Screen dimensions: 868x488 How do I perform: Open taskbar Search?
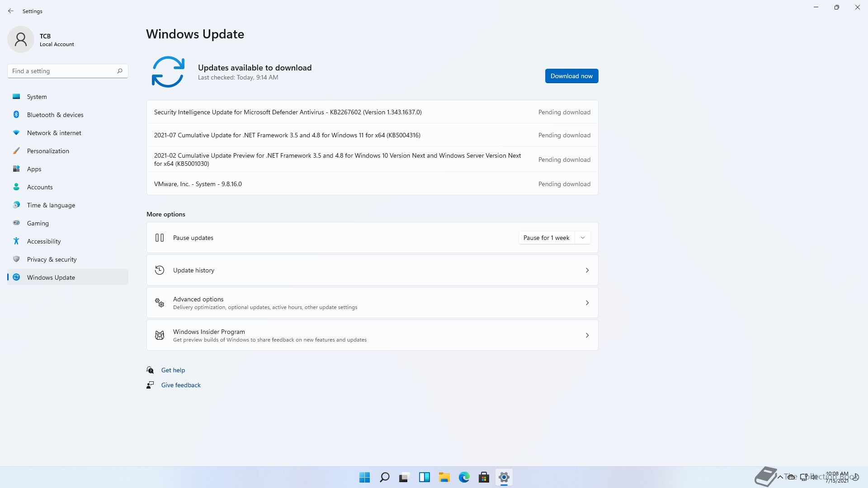[385, 477]
